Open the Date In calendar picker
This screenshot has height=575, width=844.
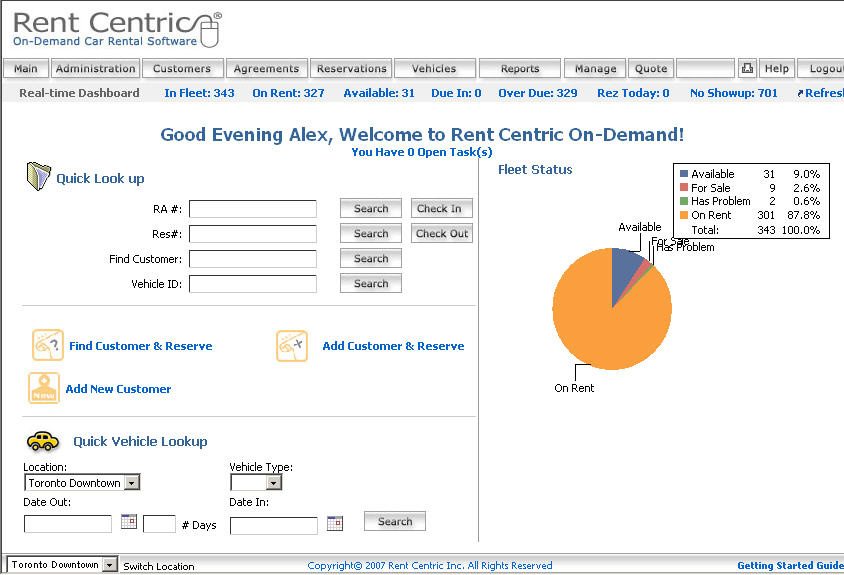[x=335, y=523]
